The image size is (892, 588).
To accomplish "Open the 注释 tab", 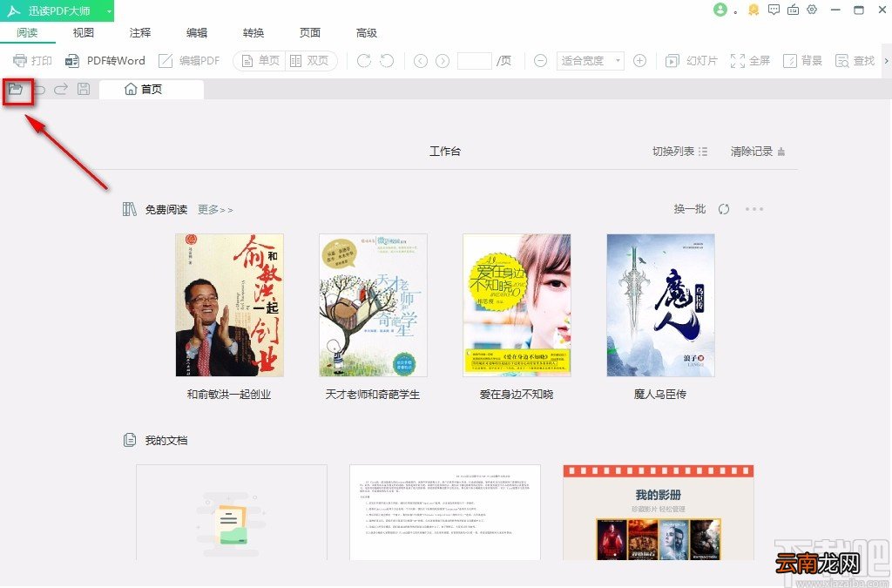I will [x=140, y=33].
